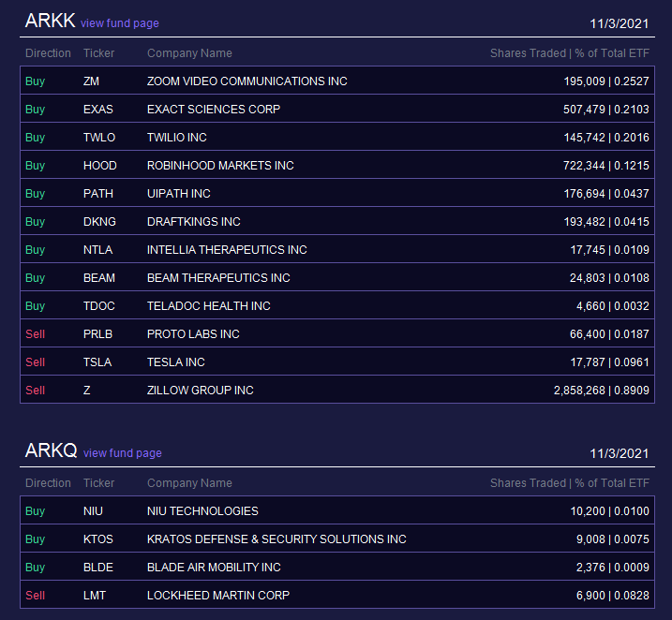Click Sell direction in LMT row
The height and width of the screenshot is (620, 672).
click(x=35, y=596)
